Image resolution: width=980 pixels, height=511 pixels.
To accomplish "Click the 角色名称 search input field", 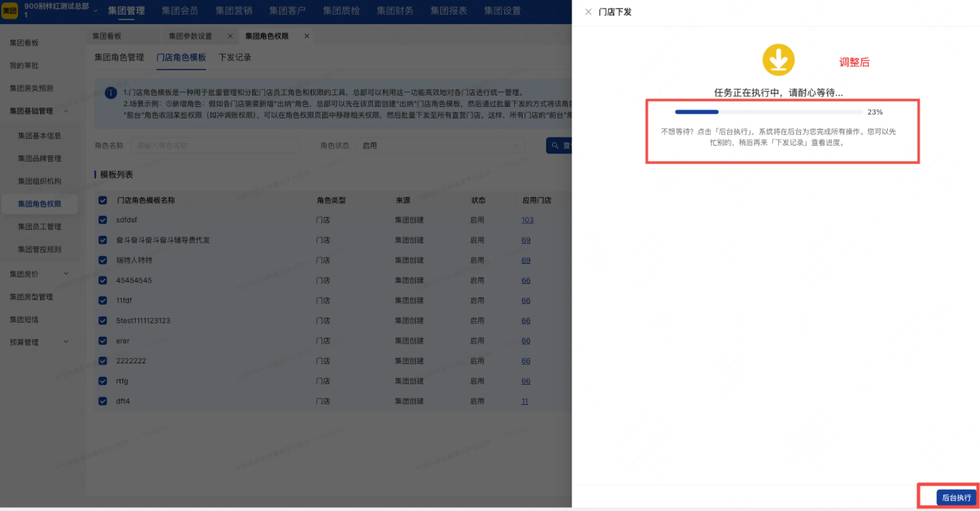I will point(215,145).
